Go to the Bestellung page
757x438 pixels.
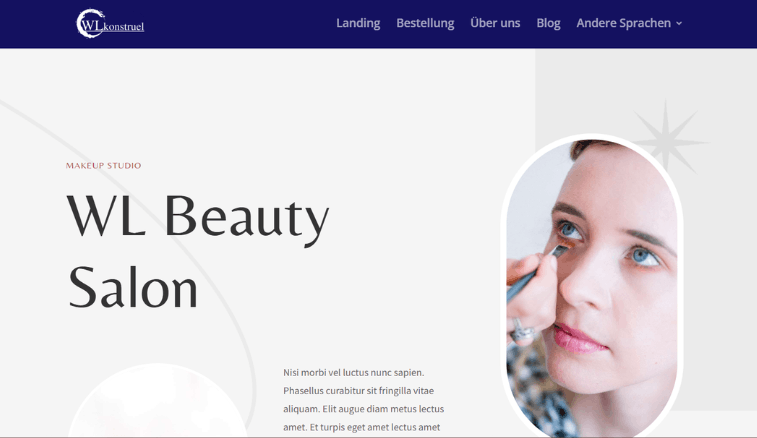(x=425, y=23)
